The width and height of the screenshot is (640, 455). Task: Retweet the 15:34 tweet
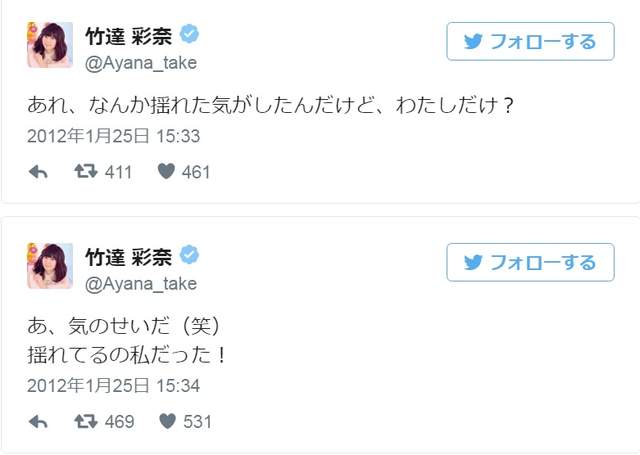click(87, 421)
